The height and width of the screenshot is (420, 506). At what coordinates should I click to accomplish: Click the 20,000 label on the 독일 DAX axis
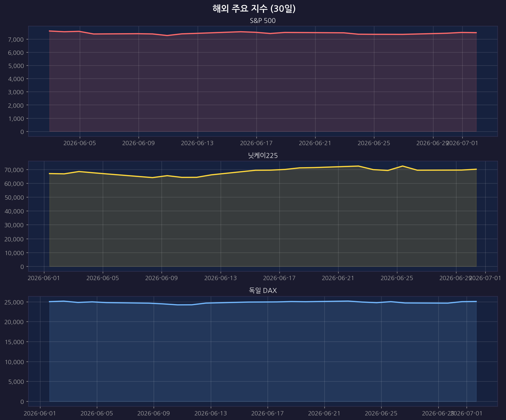tap(14, 322)
